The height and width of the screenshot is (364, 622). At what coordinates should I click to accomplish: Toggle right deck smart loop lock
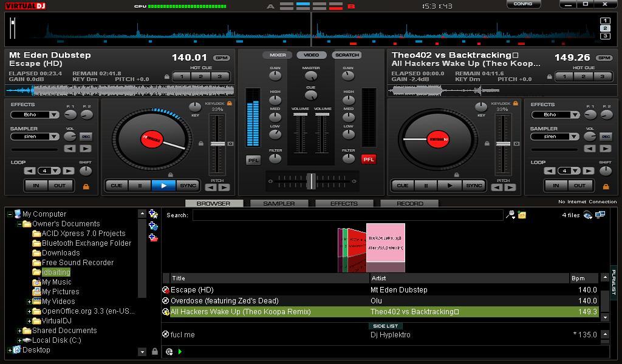pos(606,186)
